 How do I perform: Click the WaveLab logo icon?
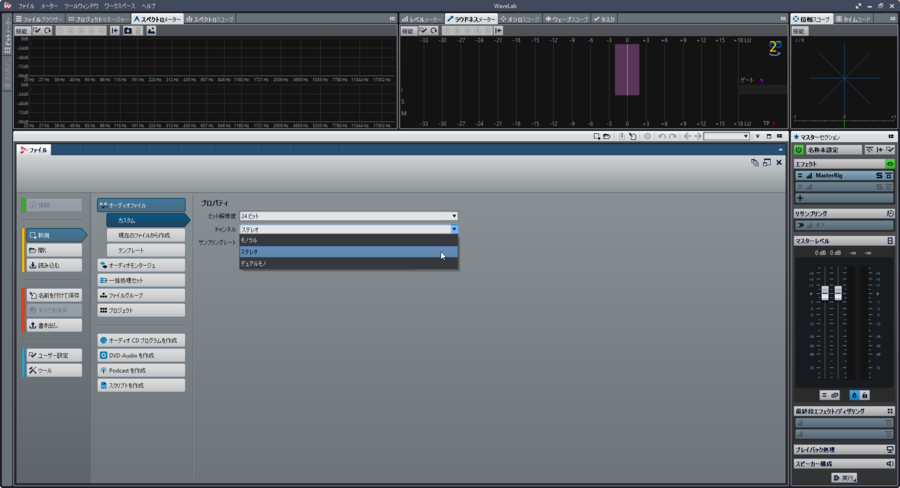pos(7,5)
